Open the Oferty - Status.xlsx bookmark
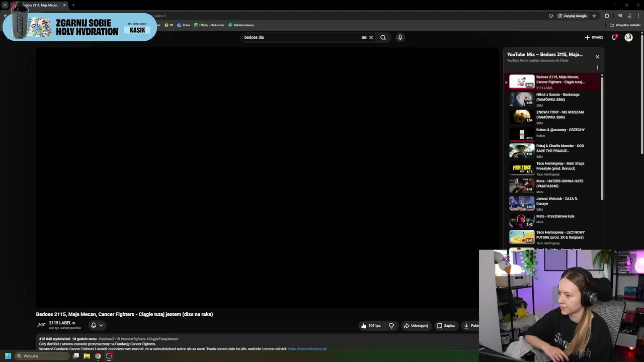 point(209,25)
